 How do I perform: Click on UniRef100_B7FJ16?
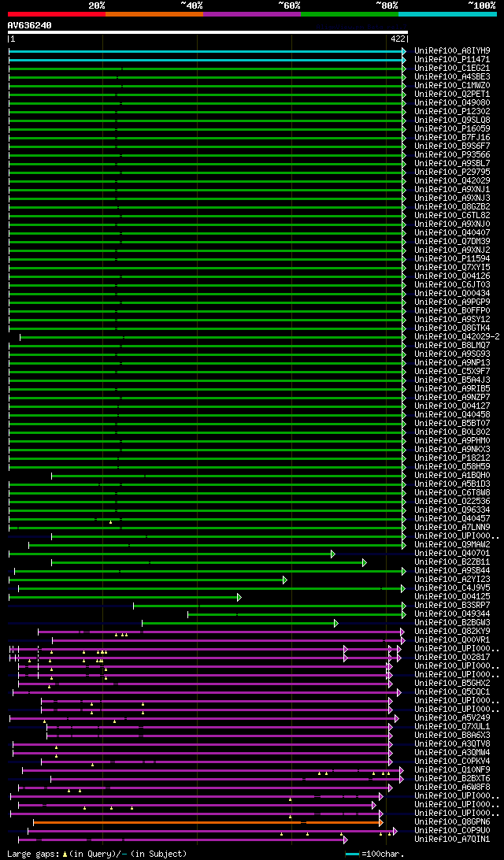(453, 137)
